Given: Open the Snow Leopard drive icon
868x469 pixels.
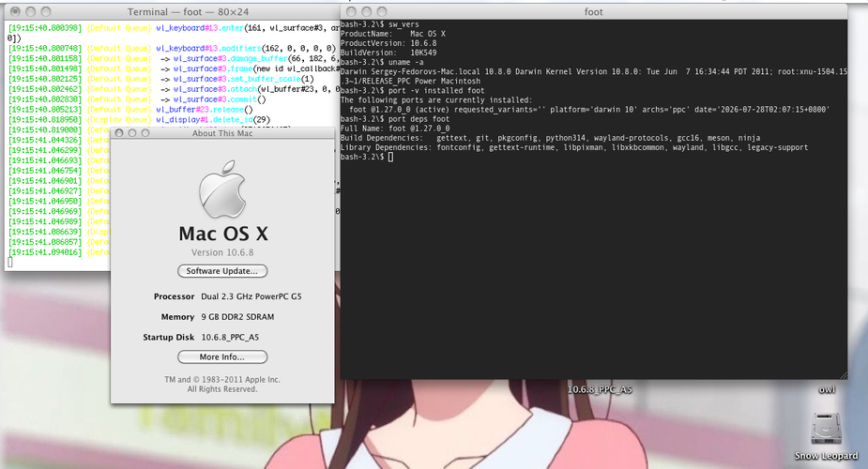Looking at the screenshot, I should [826, 429].
